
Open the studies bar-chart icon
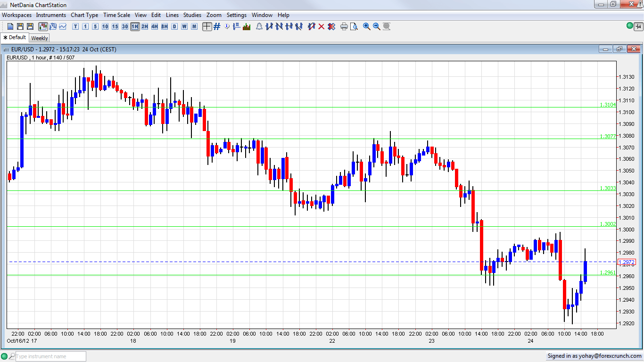247,26
